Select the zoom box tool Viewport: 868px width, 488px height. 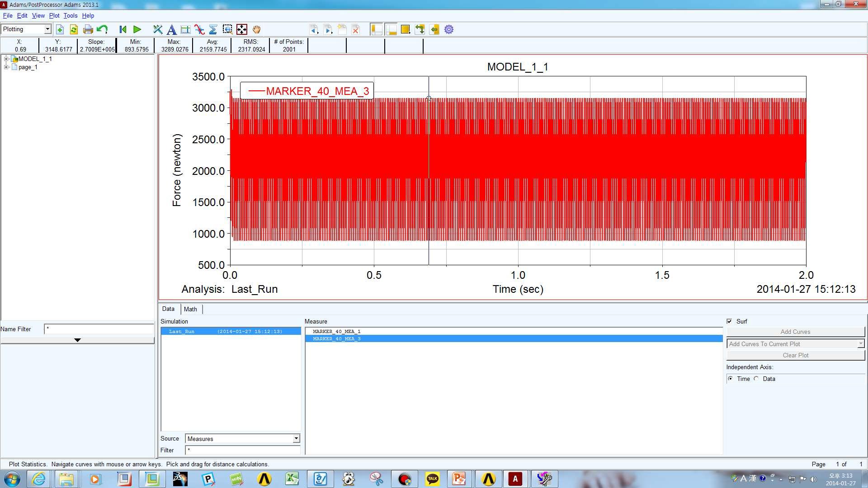[227, 30]
